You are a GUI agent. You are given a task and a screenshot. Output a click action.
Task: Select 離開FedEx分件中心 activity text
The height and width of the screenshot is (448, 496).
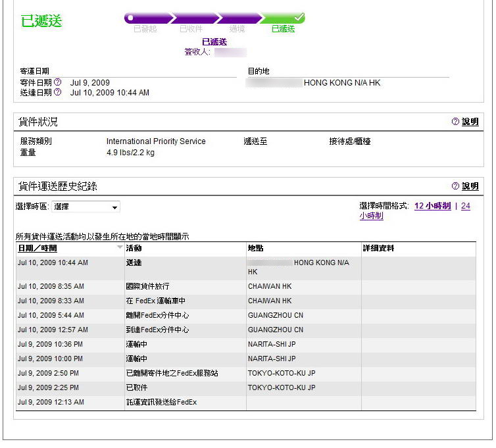click(x=157, y=315)
